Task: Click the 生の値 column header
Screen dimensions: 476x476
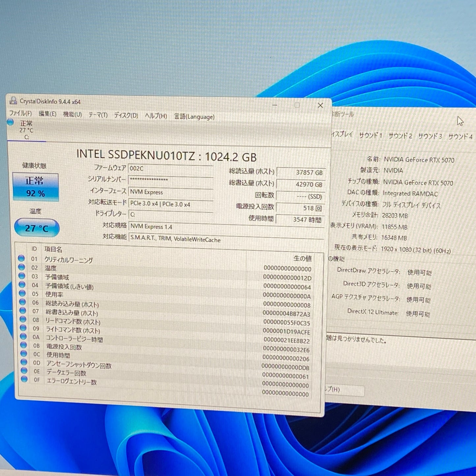Action: tap(302, 259)
